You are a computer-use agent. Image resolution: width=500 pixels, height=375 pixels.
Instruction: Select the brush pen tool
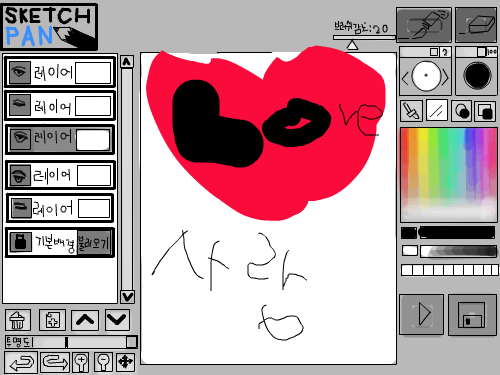424,25
